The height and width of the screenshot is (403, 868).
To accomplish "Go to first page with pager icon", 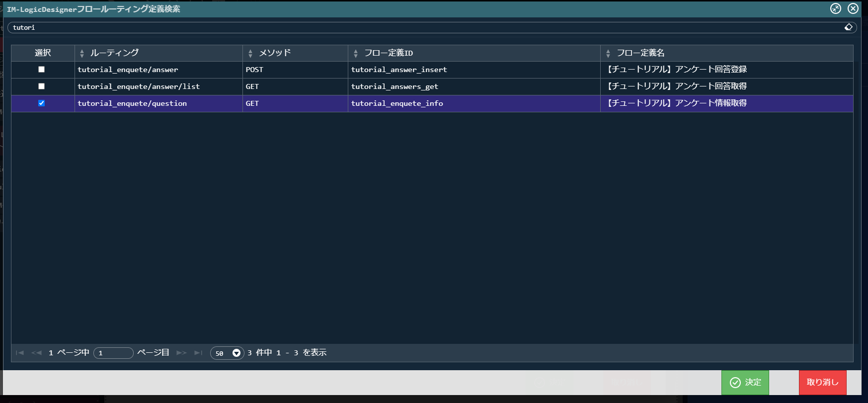I will pos(20,353).
